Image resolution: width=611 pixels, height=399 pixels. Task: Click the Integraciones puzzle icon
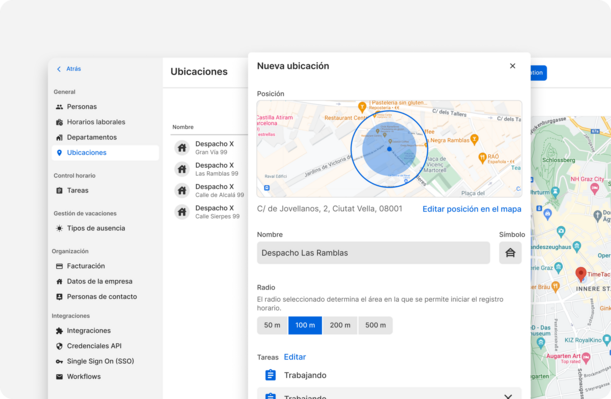point(59,331)
